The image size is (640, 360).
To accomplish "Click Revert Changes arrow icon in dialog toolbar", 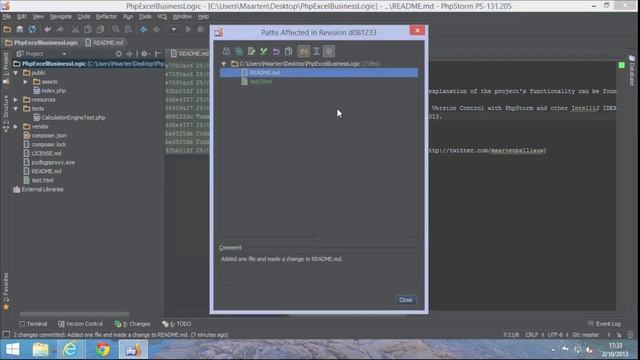I will coord(276,51).
